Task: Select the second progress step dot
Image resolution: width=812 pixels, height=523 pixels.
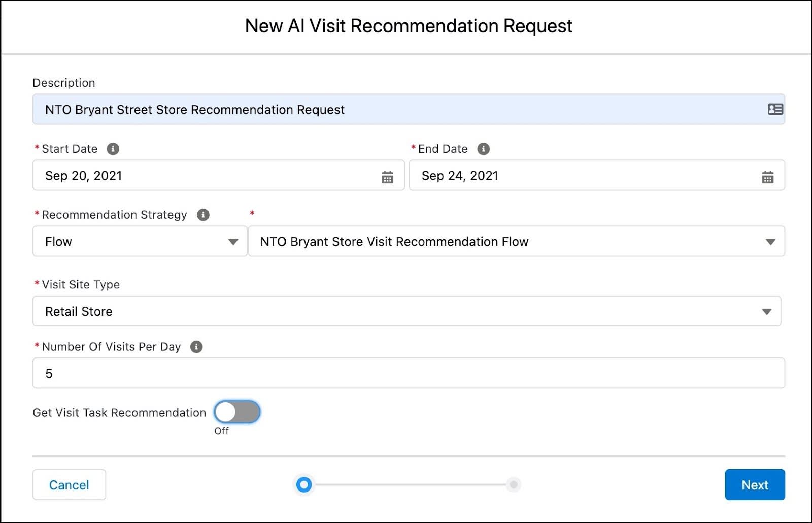Action: (x=513, y=485)
